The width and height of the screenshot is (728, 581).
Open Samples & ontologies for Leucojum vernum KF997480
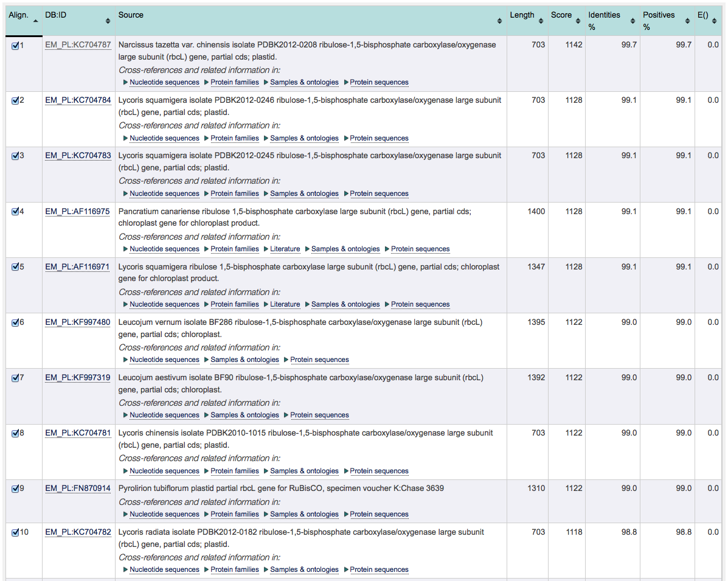point(245,360)
